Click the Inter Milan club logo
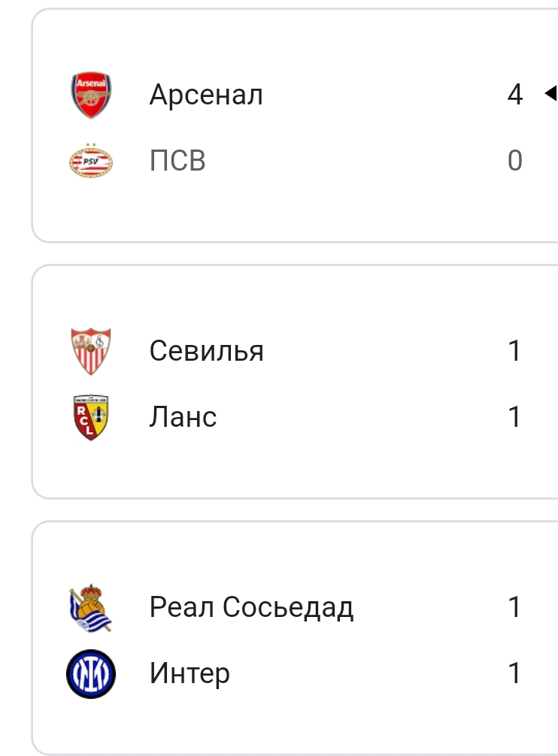This screenshot has width=558, height=756. [x=91, y=673]
